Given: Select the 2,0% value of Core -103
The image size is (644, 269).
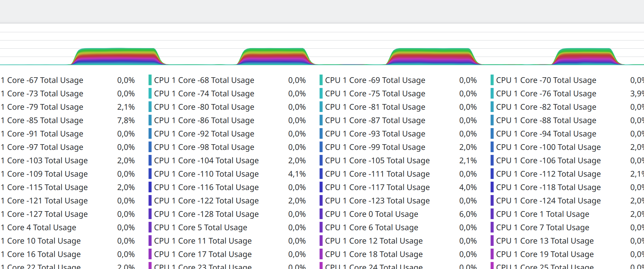Looking at the screenshot, I should click(x=126, y=161).
